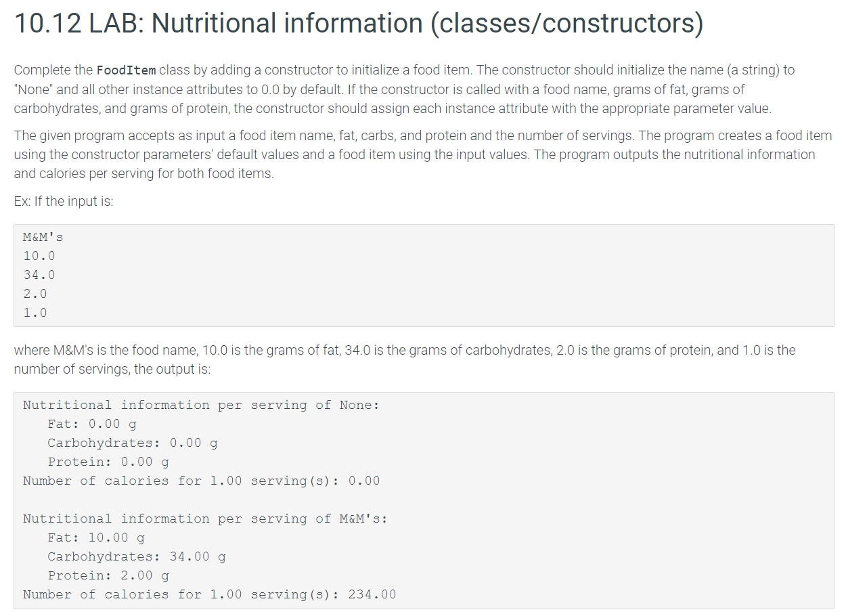Screen dimensions: 846x616
Task: Click the 'Fat: 0.00 g' output line
Action: (x=92, y=424)
